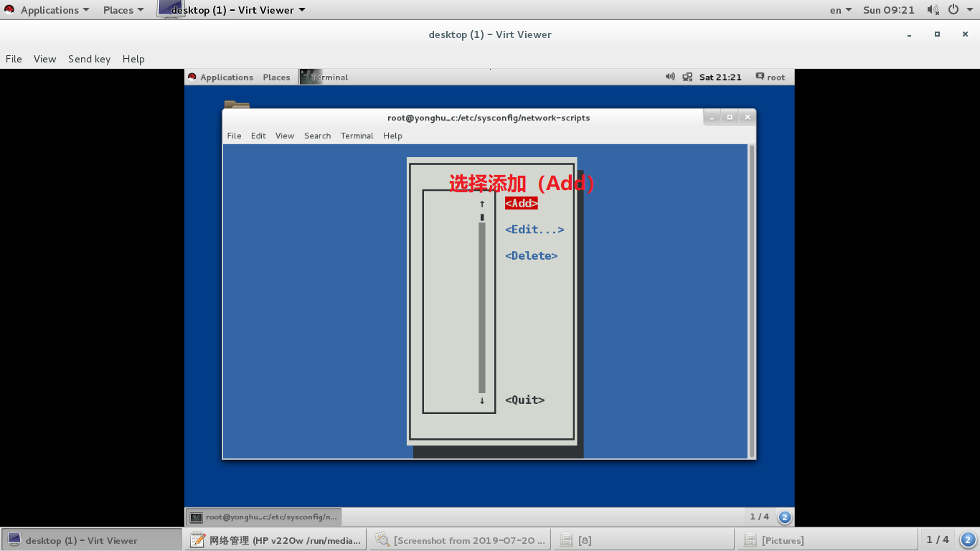Click the Red Hat logo in host panel
Screen dimensions: 980x551
click(x=9, y=9)
